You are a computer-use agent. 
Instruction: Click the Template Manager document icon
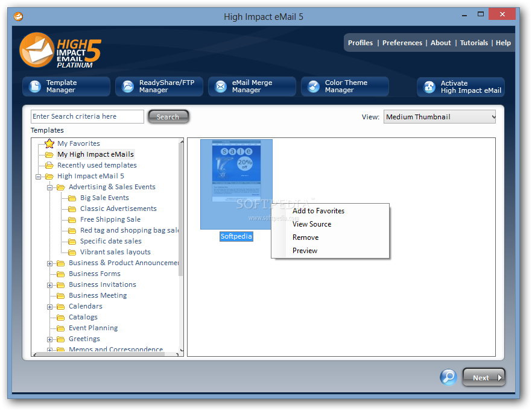click(35, 86)
